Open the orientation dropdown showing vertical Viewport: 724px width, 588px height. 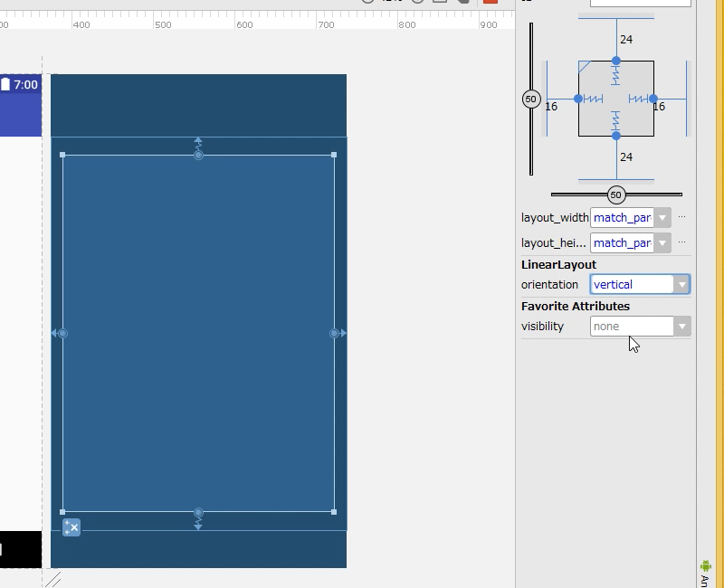(681, 284)
